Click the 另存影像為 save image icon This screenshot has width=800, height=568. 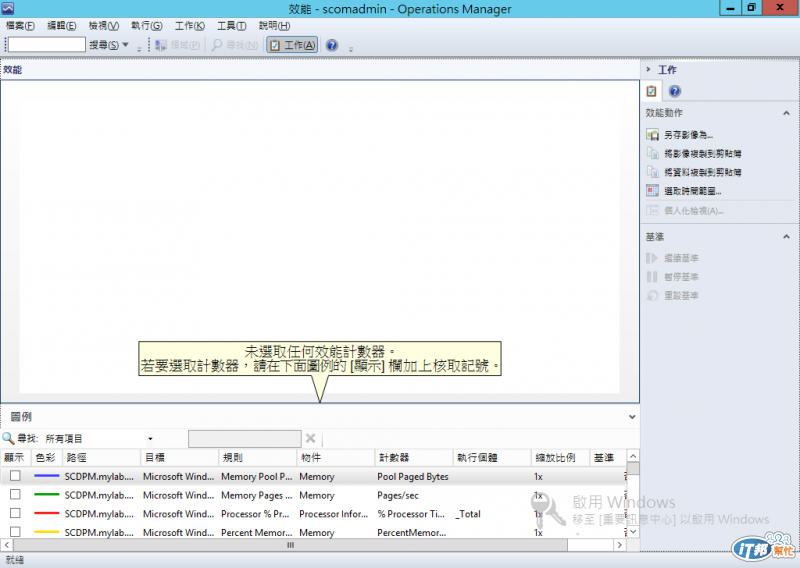click(x=653, y=135)
